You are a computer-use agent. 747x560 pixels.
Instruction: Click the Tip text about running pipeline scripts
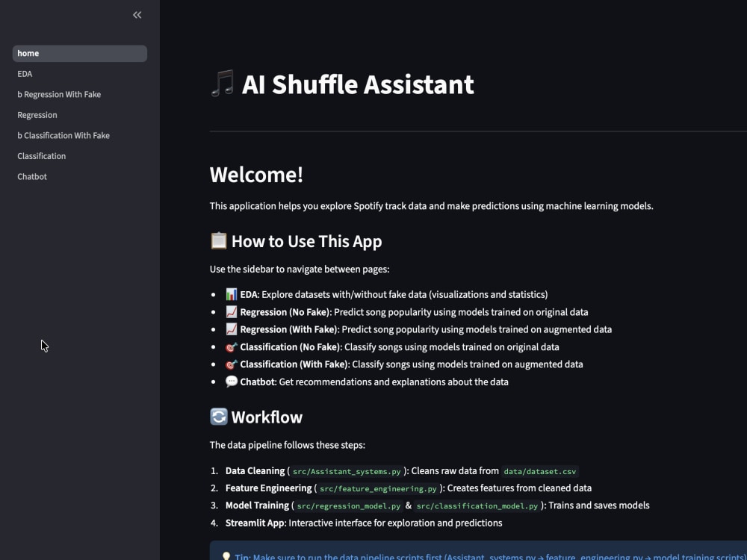point(491,556)
